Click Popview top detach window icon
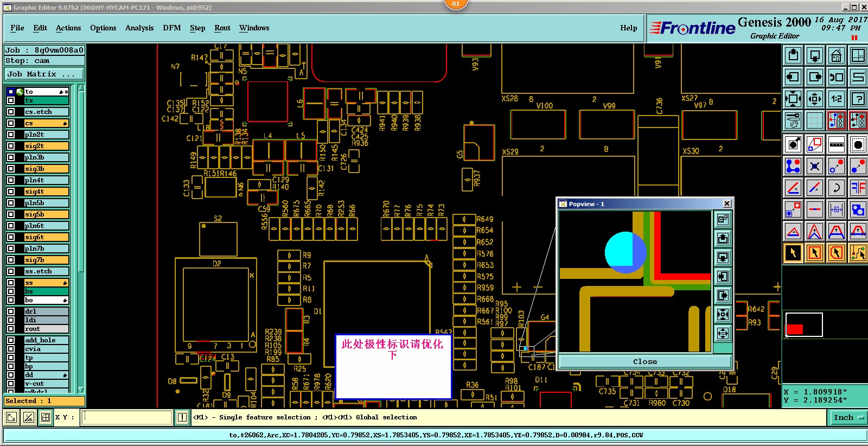Screen dimensions: 868x446 click(723, 219)
